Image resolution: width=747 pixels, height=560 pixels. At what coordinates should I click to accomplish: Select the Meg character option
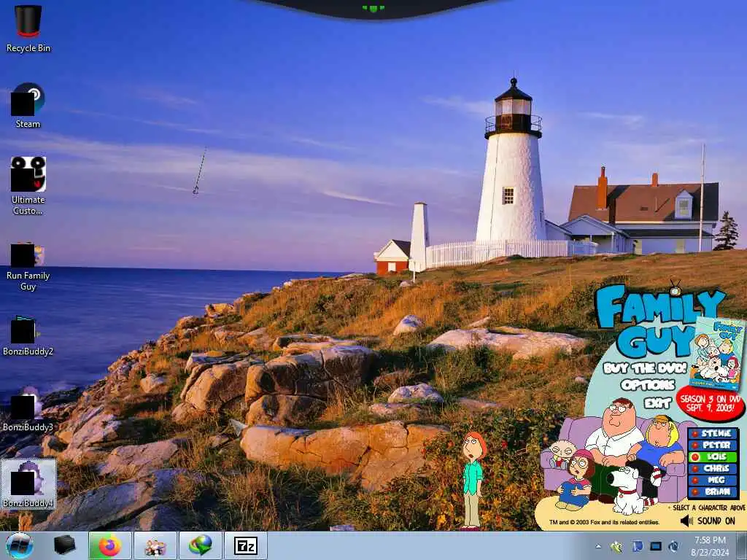point(713,480)
